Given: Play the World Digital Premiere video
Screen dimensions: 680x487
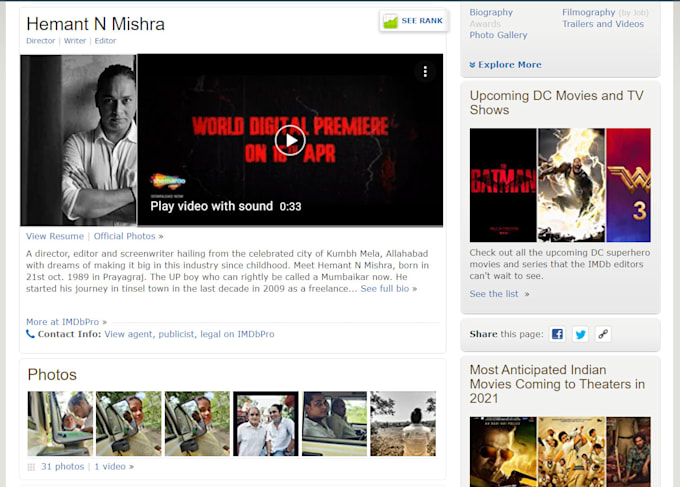Looking at the screenshot, I should point(290,140).
